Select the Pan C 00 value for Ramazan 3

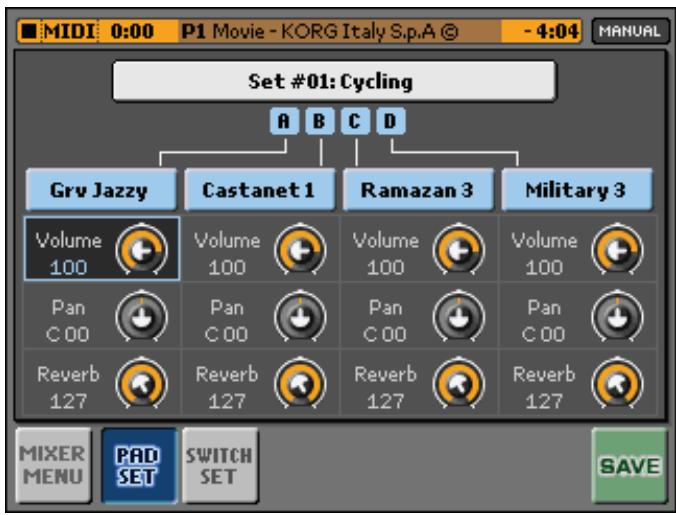385,334
